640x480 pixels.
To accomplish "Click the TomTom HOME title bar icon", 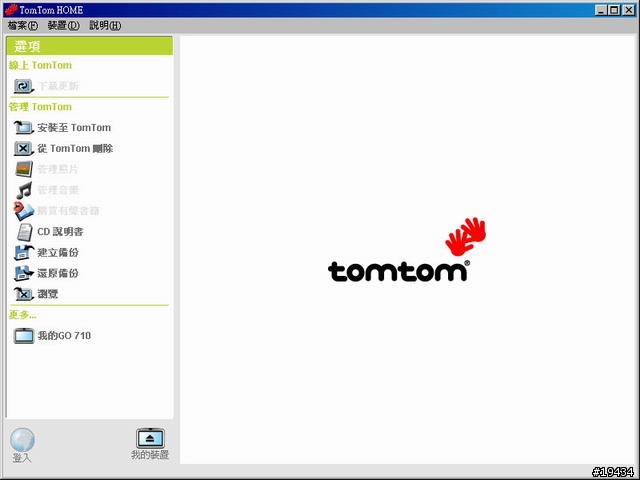I will [11, 9].
